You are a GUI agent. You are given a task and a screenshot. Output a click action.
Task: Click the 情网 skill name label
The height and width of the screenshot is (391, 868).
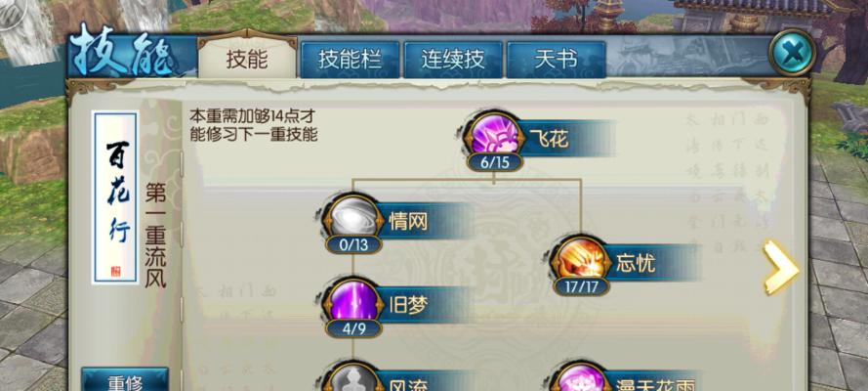point(408,222)
